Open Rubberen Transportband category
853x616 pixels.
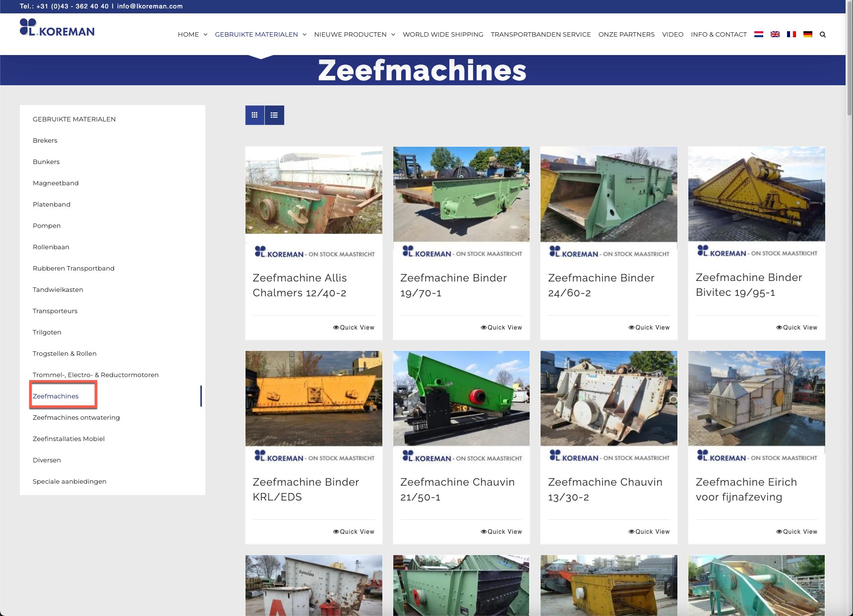73,268
